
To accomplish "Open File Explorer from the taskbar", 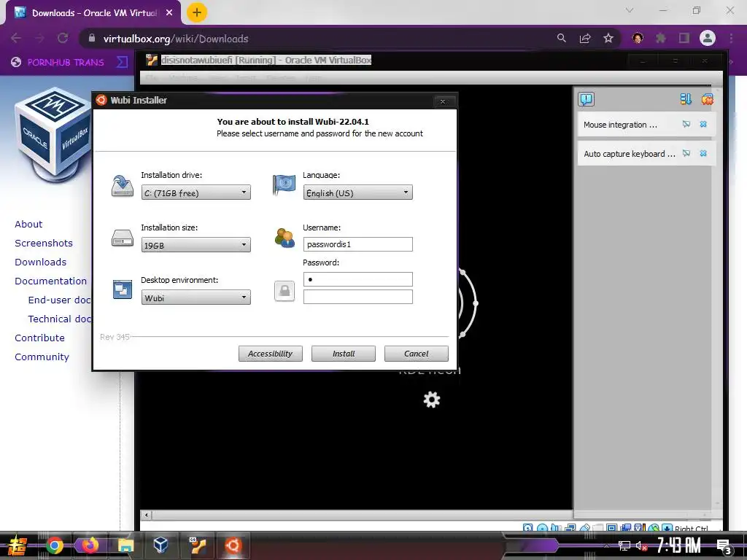I will [x=125, y=545].
